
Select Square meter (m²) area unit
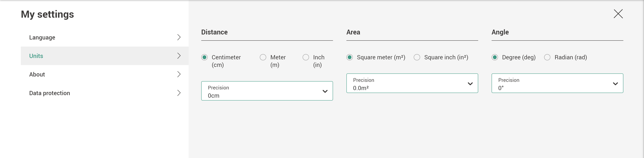click(350, 57)
